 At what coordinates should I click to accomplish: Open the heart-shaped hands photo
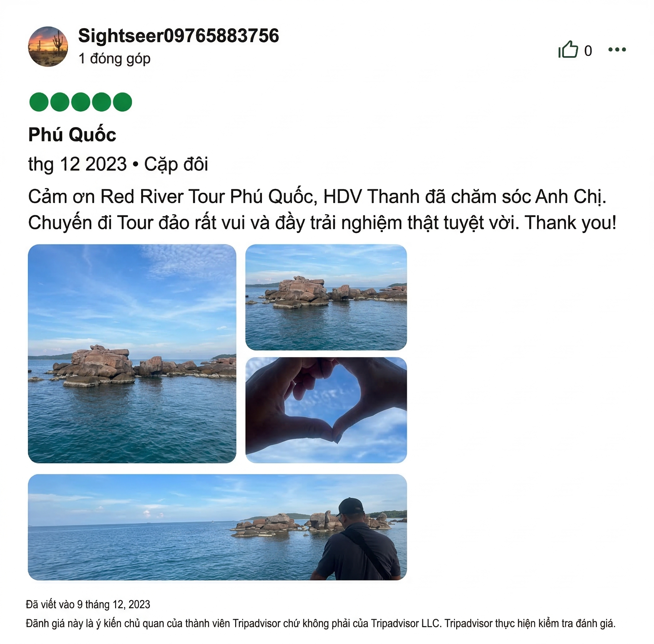tap(326, 410)
